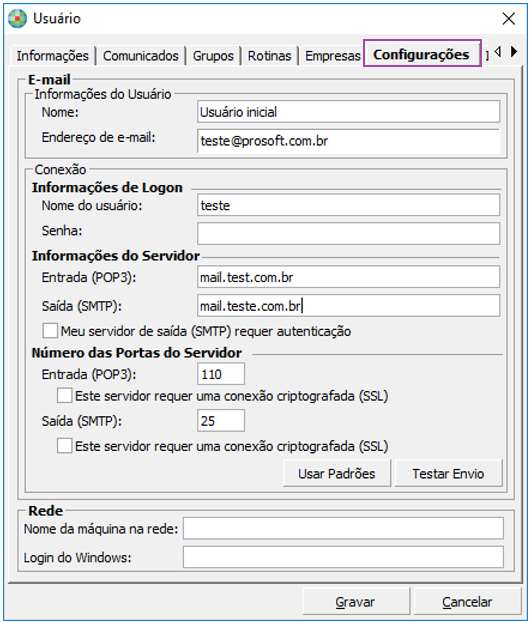Edit the Saída (SMTP) server field
This screenshot has height=622, width=529.
pos(348,305)
